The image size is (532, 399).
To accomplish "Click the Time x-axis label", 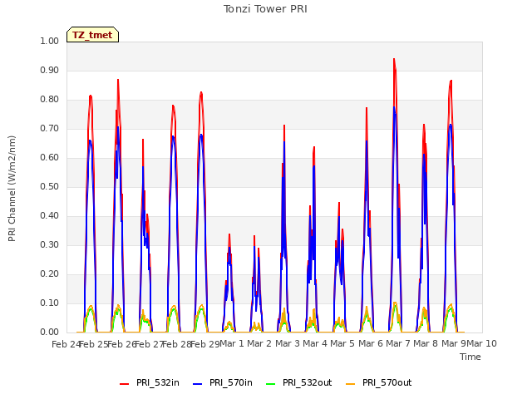I will coord(470,357).
